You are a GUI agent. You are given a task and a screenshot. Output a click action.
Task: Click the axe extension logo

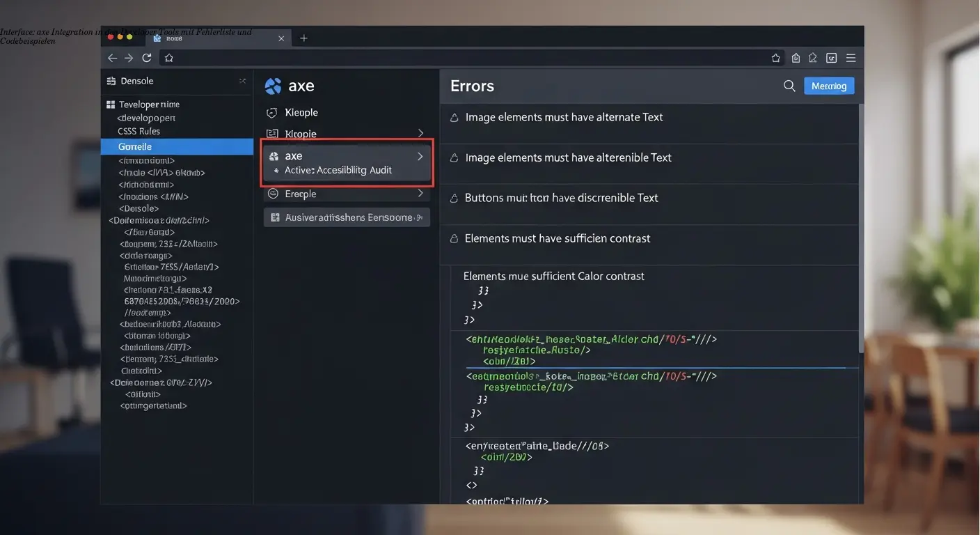point(272,86)
